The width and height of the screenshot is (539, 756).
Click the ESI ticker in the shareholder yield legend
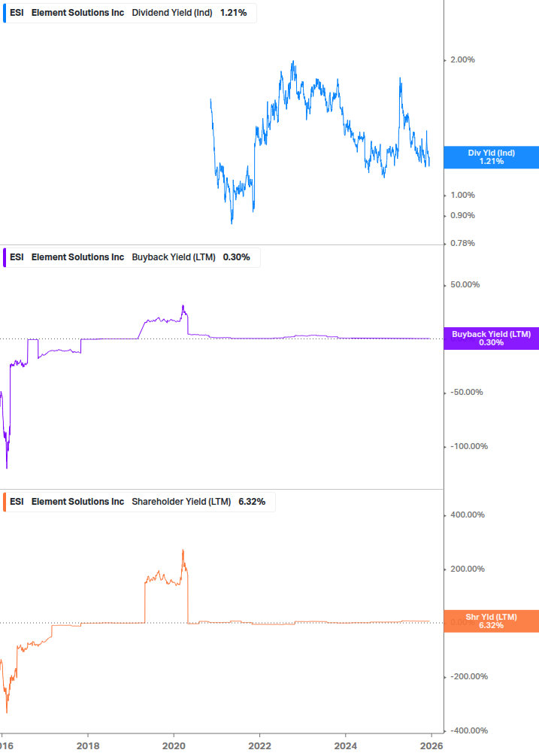[x=17, y=502]
